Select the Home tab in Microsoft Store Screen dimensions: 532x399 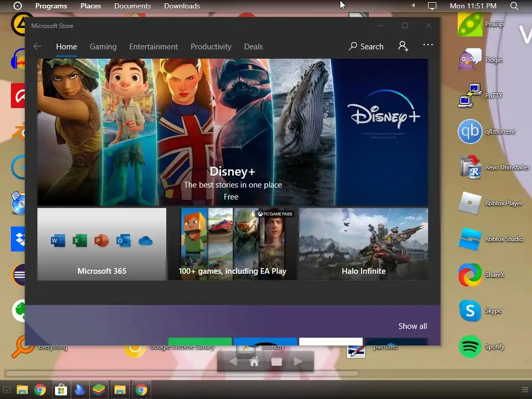[x=66, y=46]
